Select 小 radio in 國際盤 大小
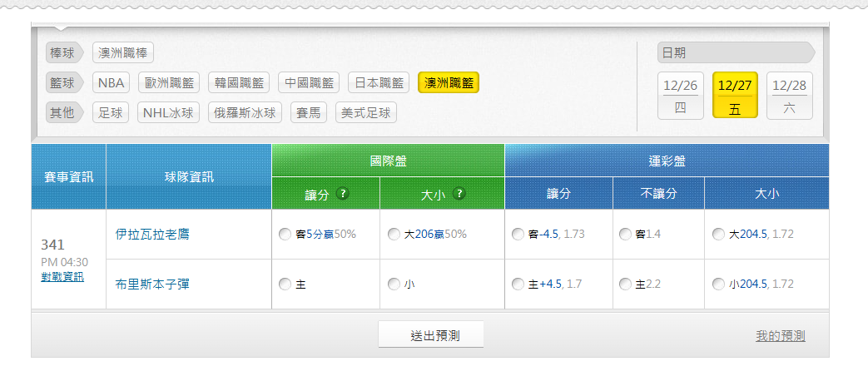This screenshot has height=371, width=868. 394,284
